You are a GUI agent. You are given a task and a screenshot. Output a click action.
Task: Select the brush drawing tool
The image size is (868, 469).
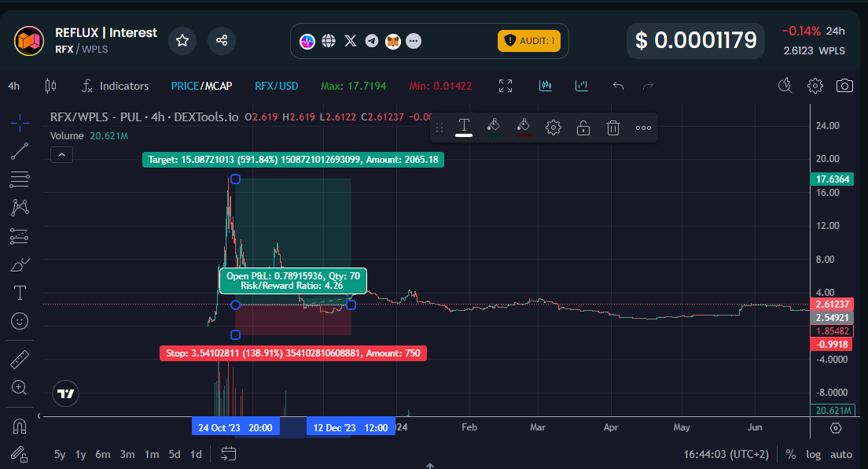coord(20,265)
